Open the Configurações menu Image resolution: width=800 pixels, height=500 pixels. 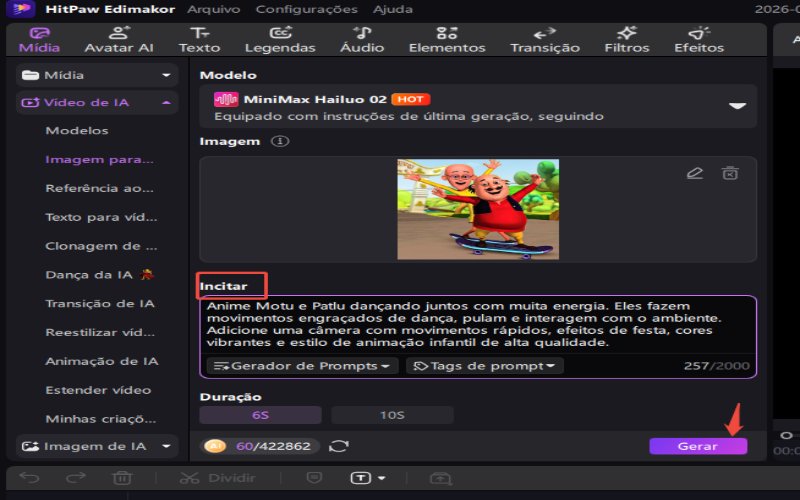coord(306,9)
